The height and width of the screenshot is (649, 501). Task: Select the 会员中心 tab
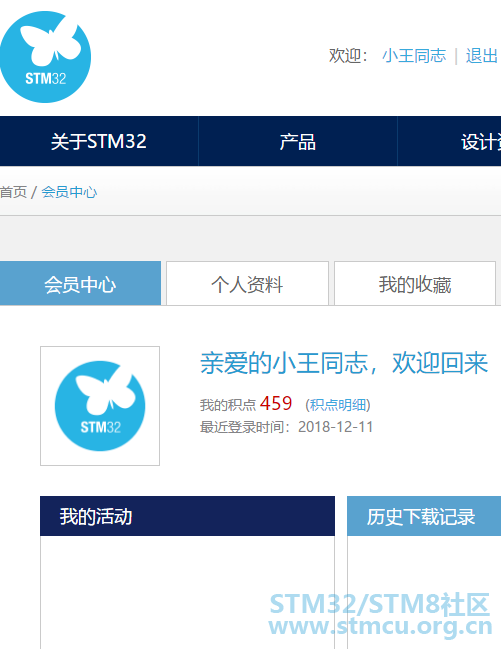point(80,284)
